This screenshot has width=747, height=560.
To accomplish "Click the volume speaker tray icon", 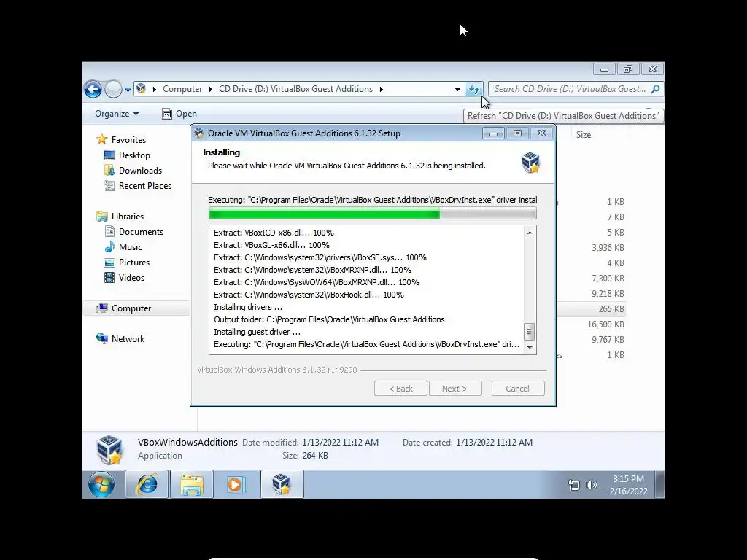I will coord(591,485).
